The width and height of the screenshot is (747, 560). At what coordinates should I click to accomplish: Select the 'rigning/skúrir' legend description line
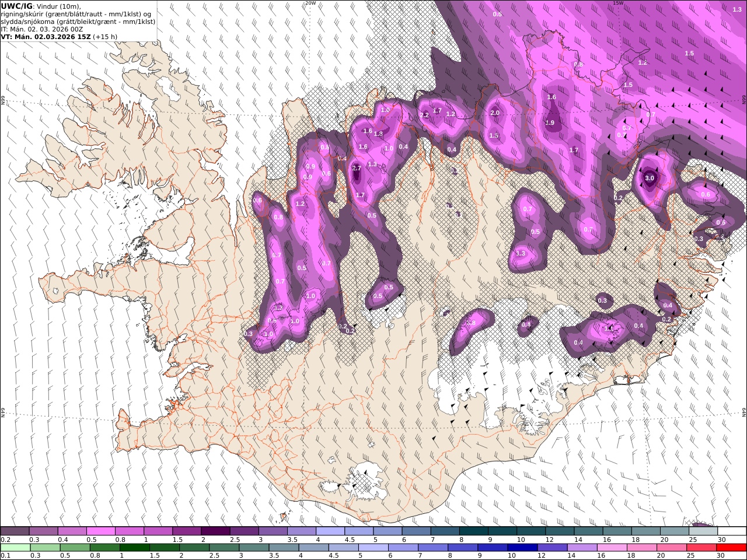[76, 14]
